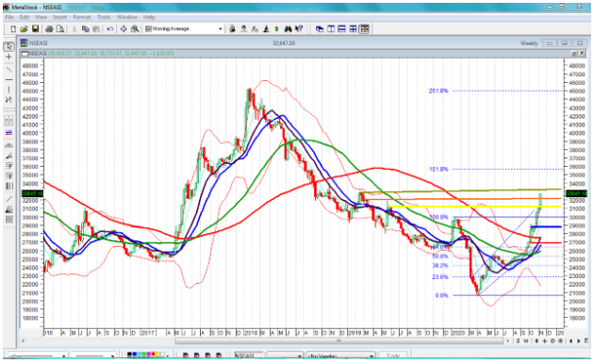Screen dimensions: 594x364
Task: Toggle the highlighted window layout button
Action: click(365, 29)
